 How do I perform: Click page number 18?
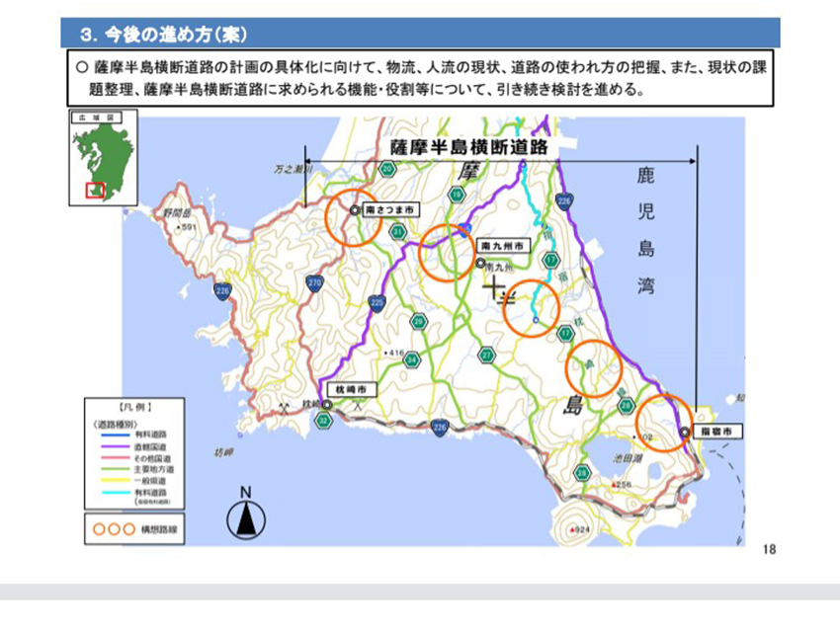click(769, 549)
